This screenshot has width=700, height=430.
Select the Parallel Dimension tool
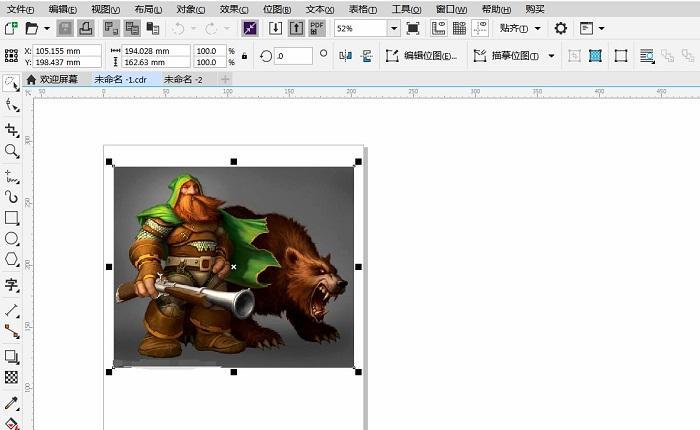pyautogui.click(x=11, y=310)
